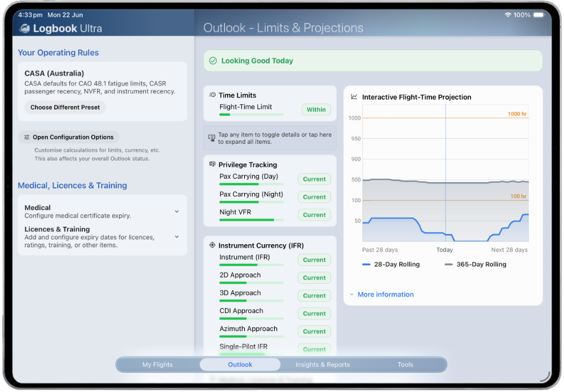
Task: Toggle details for Pax Carrying (Day)
Action: (271, 179)
